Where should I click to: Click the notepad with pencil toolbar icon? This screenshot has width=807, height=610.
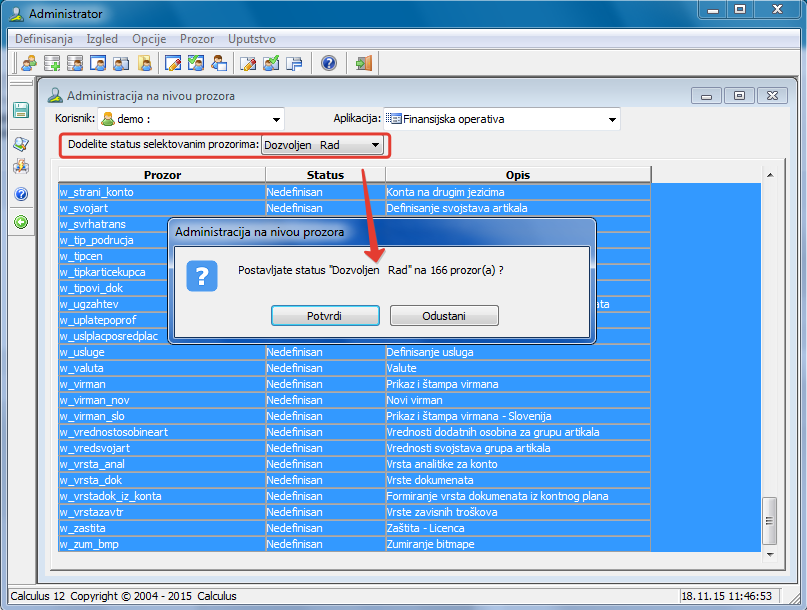248,63
